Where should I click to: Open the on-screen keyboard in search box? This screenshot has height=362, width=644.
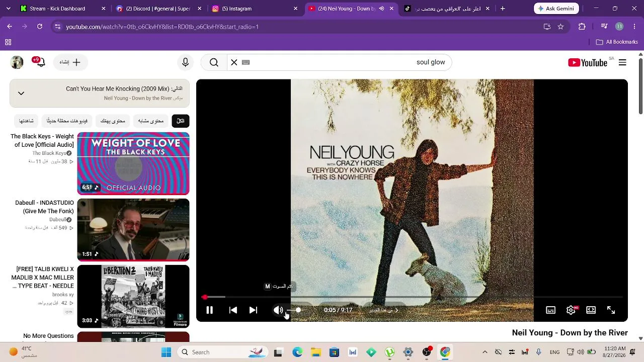pos(246,62)
